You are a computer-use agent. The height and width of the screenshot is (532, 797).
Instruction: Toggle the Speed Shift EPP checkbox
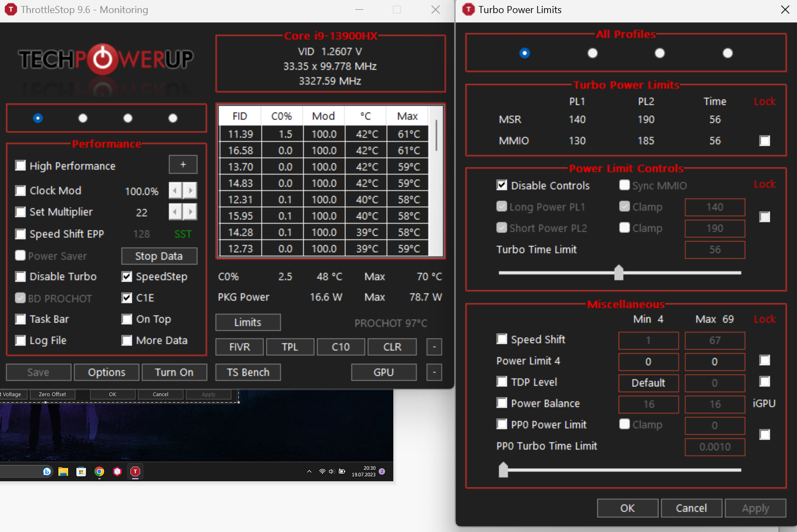(x=21, y=234)
